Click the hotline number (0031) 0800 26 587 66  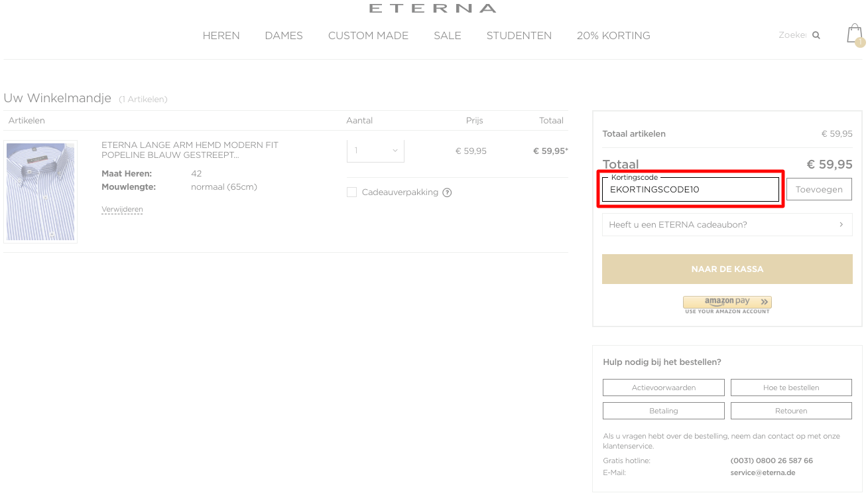771,461
